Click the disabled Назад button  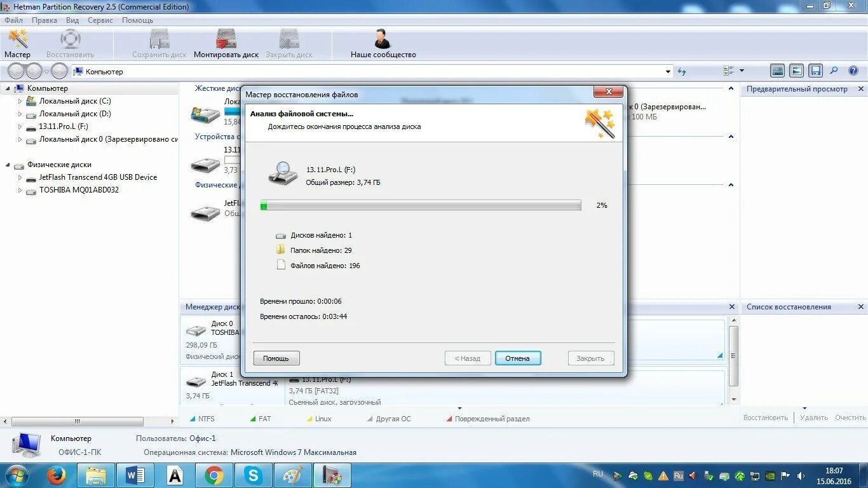pyautogui.click(x=468, y=358)
